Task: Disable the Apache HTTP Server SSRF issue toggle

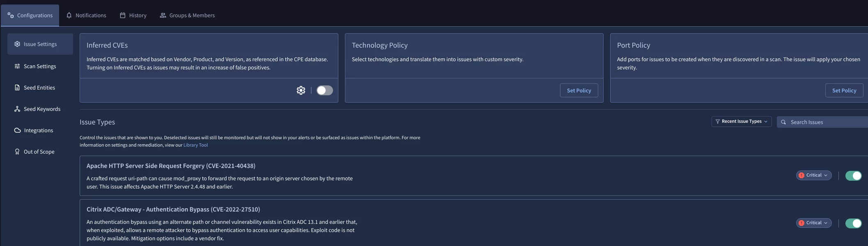Action: [x=853, y=176]
